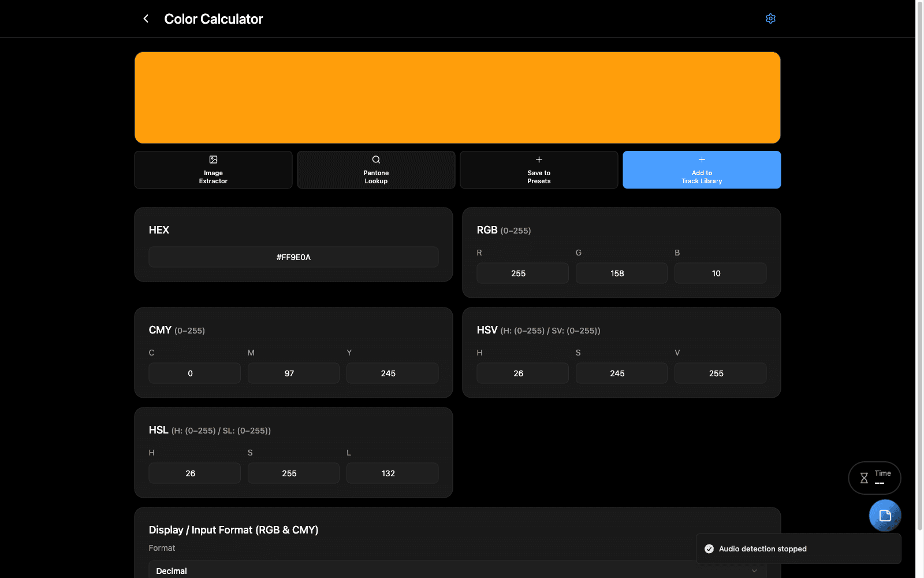Add the color to Track Library
This screenshot has height=578, width=924.
[702, 170]
